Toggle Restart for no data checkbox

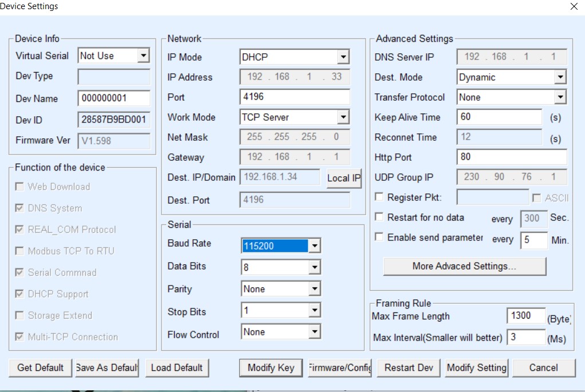click(379, 217)
